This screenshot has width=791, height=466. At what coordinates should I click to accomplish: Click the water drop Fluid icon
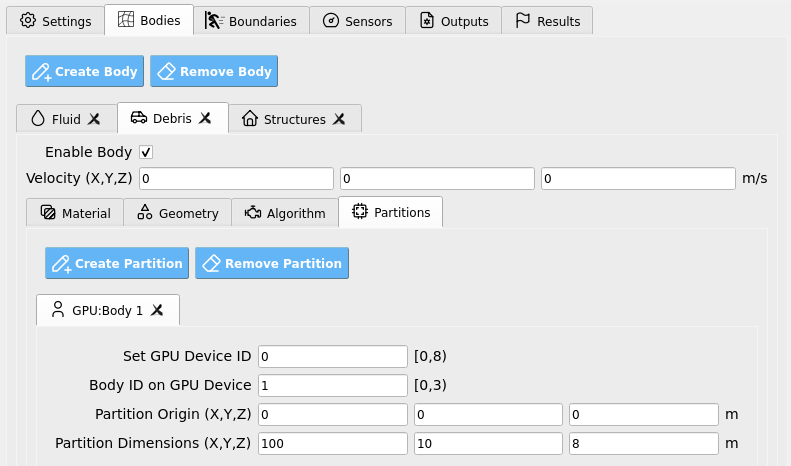pyautogui.click(x=38, y=119)
